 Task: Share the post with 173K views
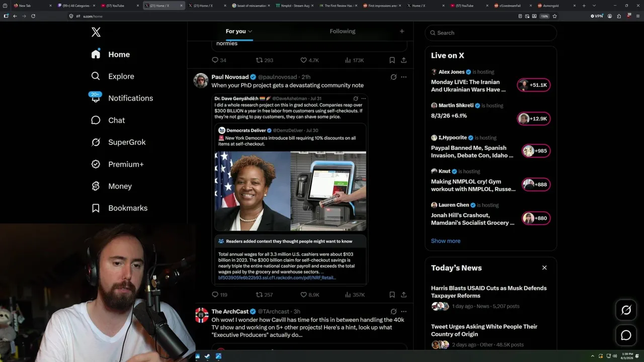pos(404,60)
